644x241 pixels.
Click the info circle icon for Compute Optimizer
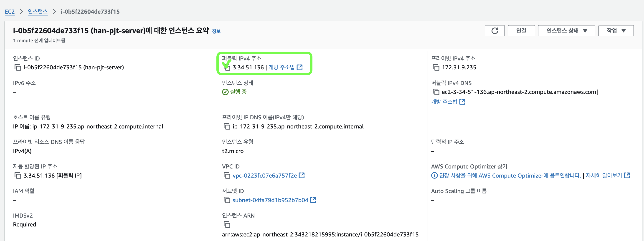pyautogui.click(x=434, y=176)
